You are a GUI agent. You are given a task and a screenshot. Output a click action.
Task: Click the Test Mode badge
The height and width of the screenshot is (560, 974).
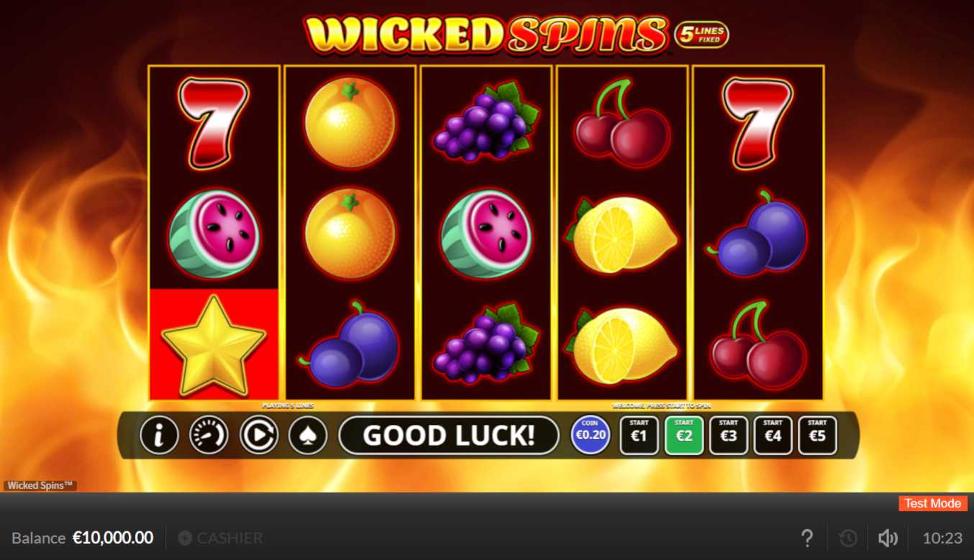tap(933, 503)
